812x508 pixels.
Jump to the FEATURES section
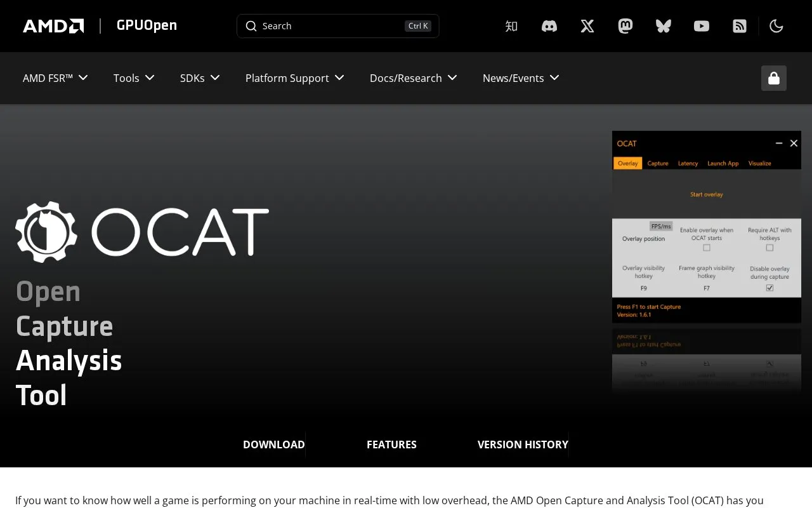point(391,444)
